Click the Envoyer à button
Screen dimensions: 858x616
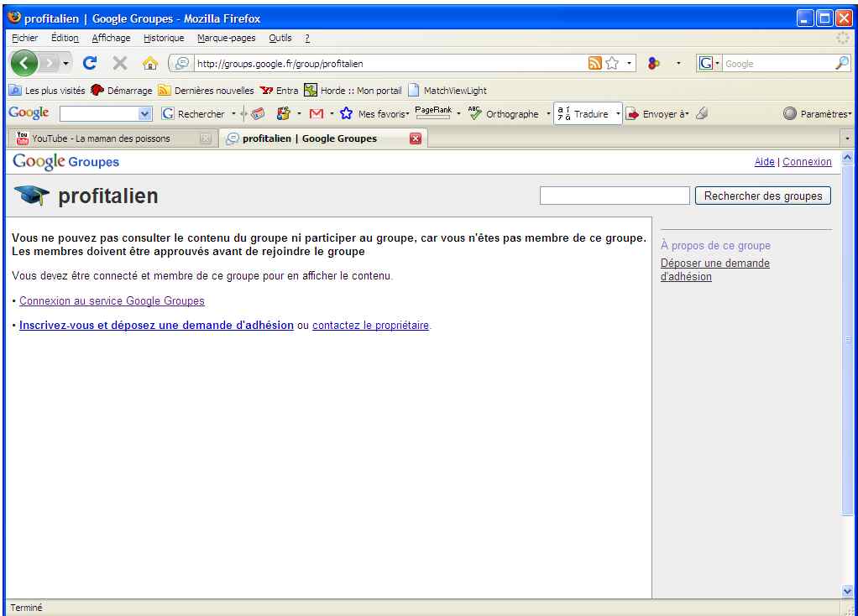tap(657, 114)
